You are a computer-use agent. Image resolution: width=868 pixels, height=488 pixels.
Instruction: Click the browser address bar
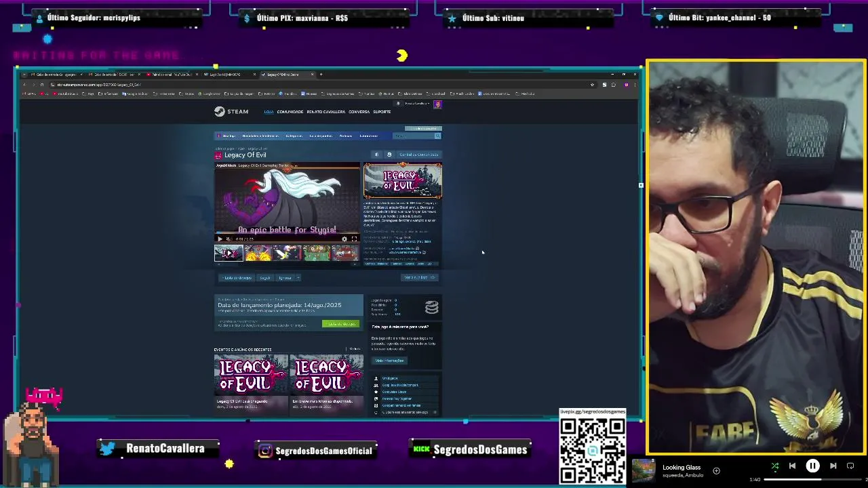(319, 85)
